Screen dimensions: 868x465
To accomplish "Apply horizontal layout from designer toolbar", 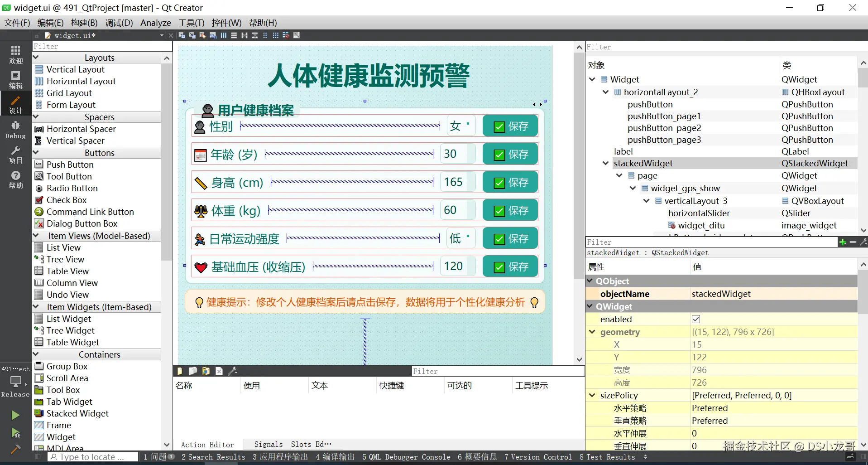I will click(224, 35).
